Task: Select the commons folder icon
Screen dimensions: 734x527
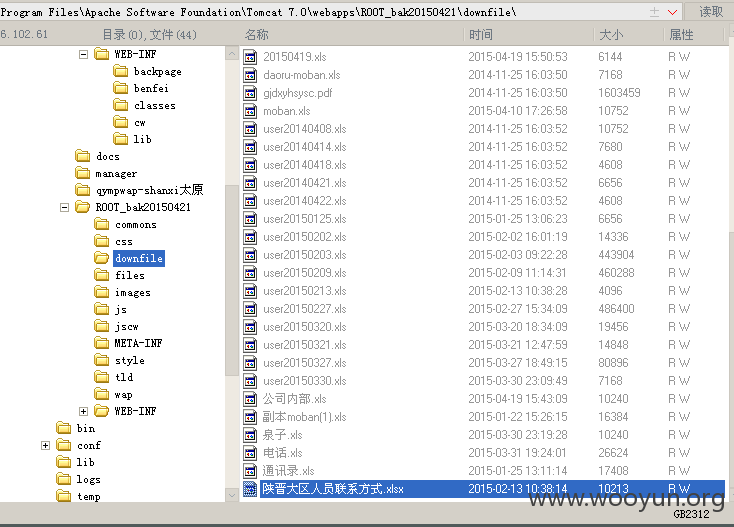Action: click(102, 224)
